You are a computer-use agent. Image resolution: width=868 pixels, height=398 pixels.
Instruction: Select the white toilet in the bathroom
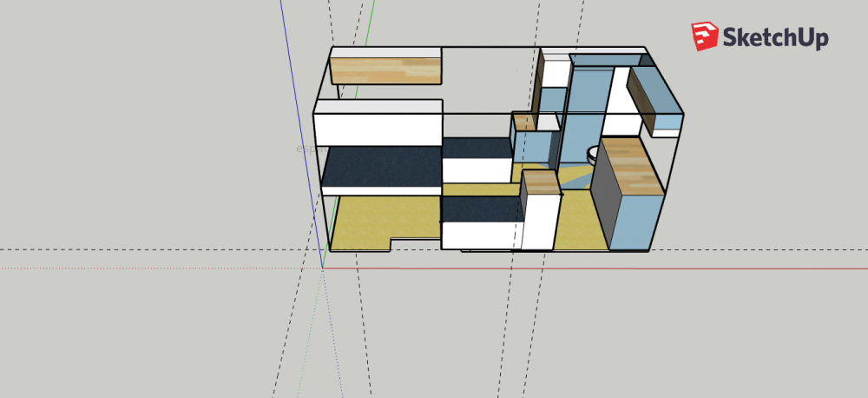click(x=592, y=155)
